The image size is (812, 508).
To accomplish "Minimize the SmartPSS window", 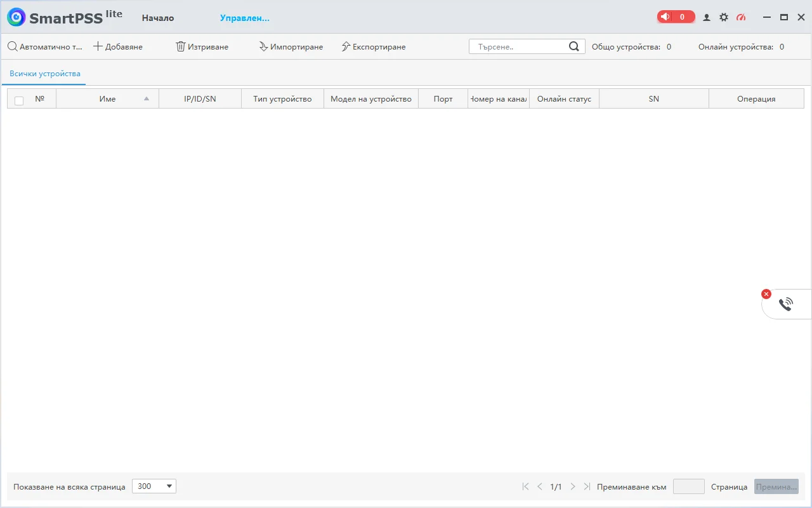I will (767, 18).
